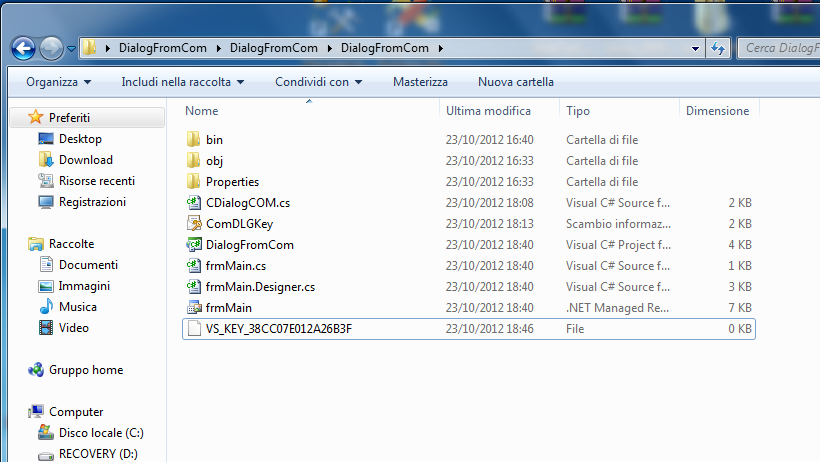This screenshot has width=820, height=462.
Task: Open RECOVERY (D:) drive
Action: click(x=98, y=454)
